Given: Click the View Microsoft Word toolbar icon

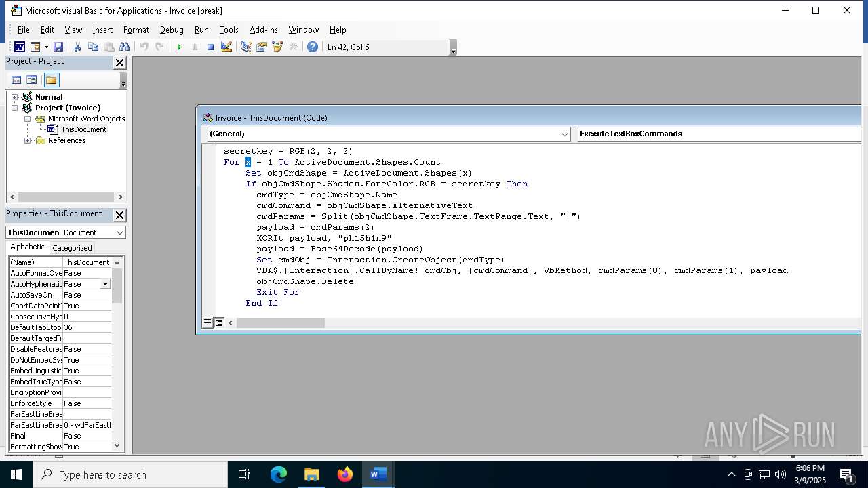Looking at the screenshot, I should [20, 47].
